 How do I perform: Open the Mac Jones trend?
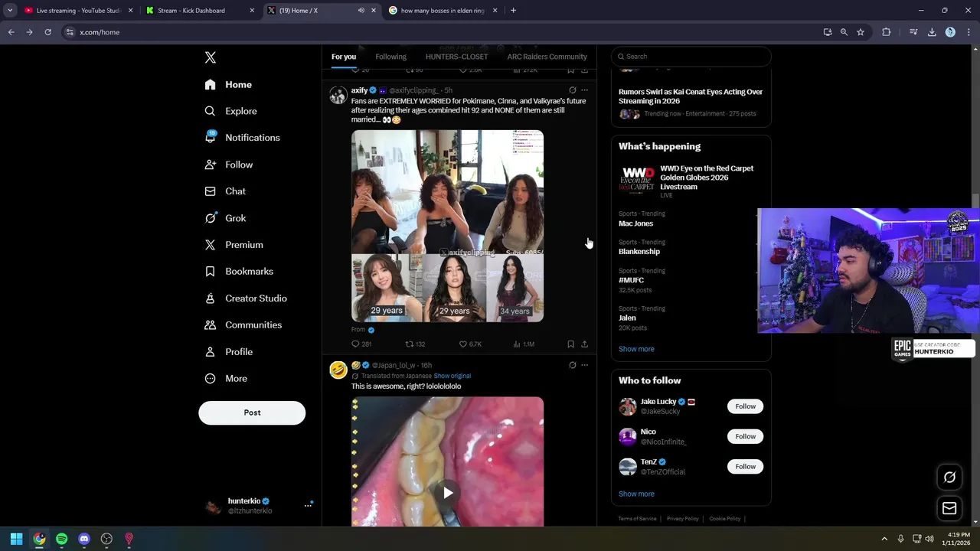(635, 223)
